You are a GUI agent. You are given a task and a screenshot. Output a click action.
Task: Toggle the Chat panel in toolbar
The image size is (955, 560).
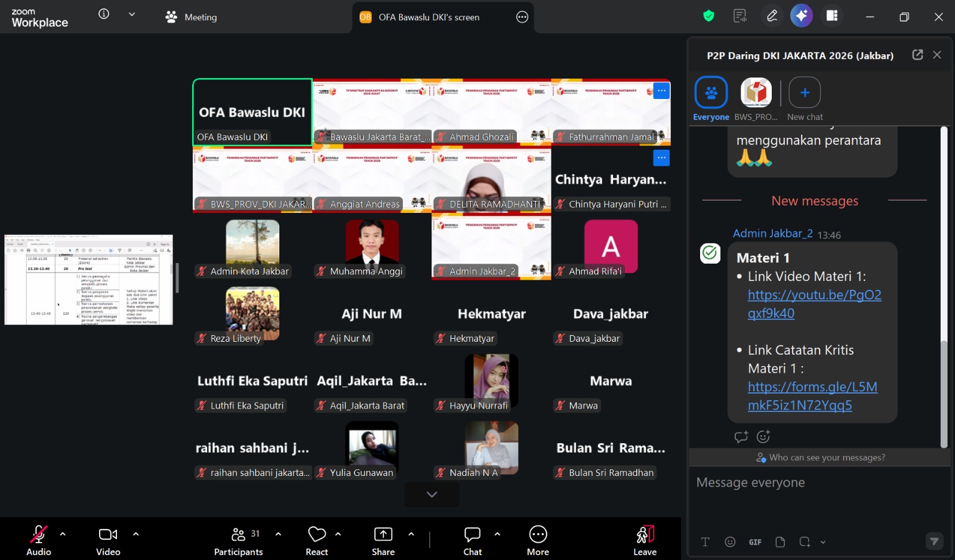pos(472,540)
